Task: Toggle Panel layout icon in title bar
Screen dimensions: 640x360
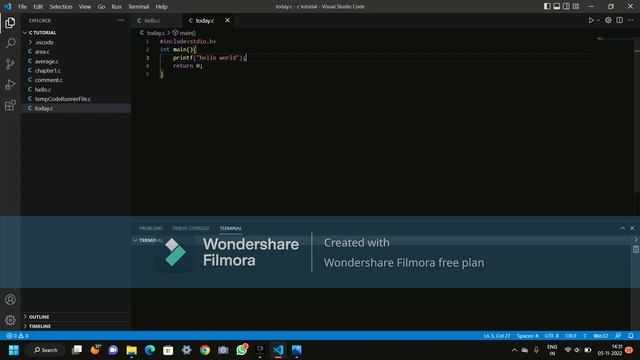Action: (x=557, y=7)
